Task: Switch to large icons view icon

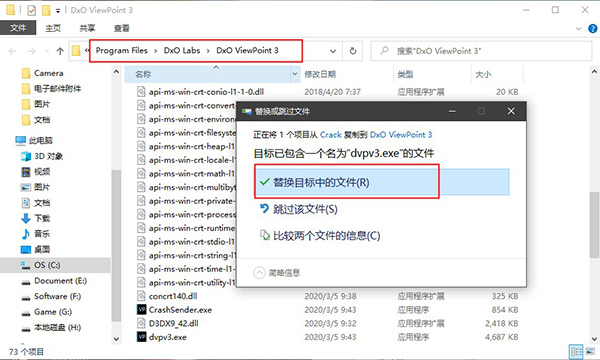Action: click(591, 352)
